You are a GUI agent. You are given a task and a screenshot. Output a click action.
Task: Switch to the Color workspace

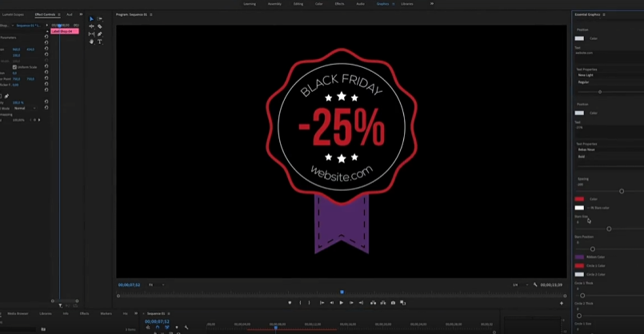[320, 4]
